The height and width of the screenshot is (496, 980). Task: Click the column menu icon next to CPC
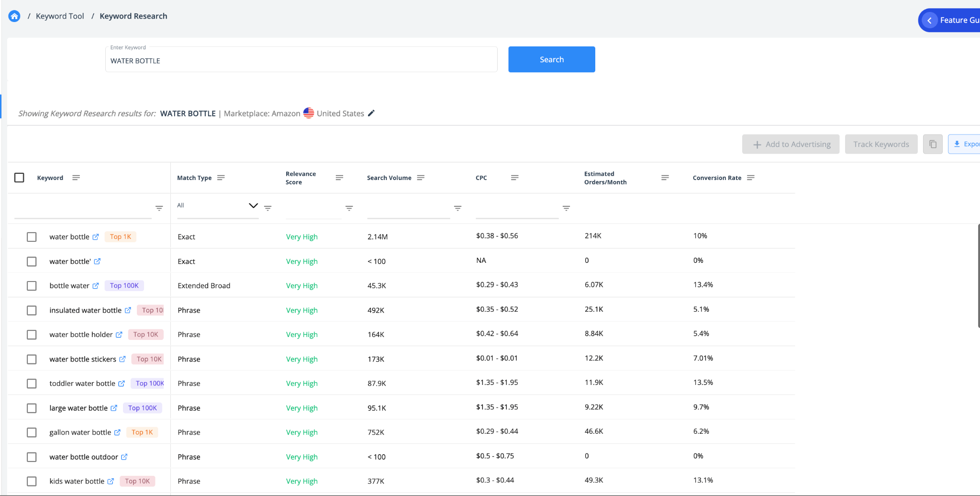[515, 178]
